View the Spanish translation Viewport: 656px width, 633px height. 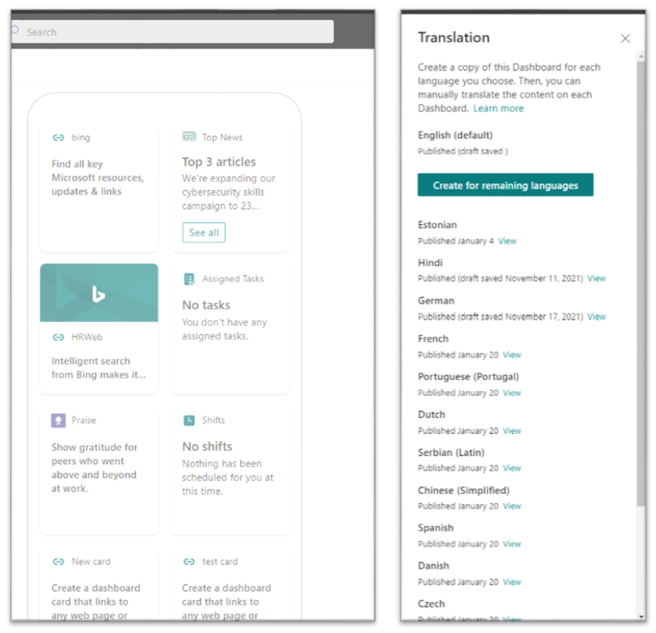(x=512, y=544)
